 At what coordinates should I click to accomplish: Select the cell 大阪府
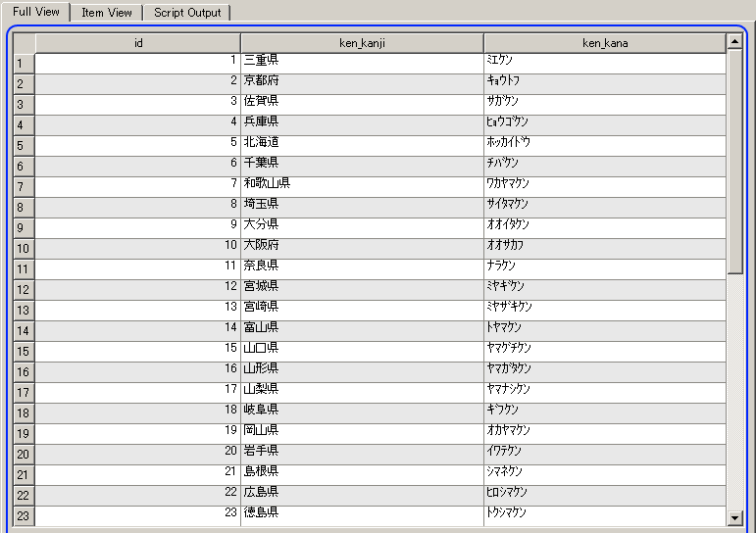362,249
